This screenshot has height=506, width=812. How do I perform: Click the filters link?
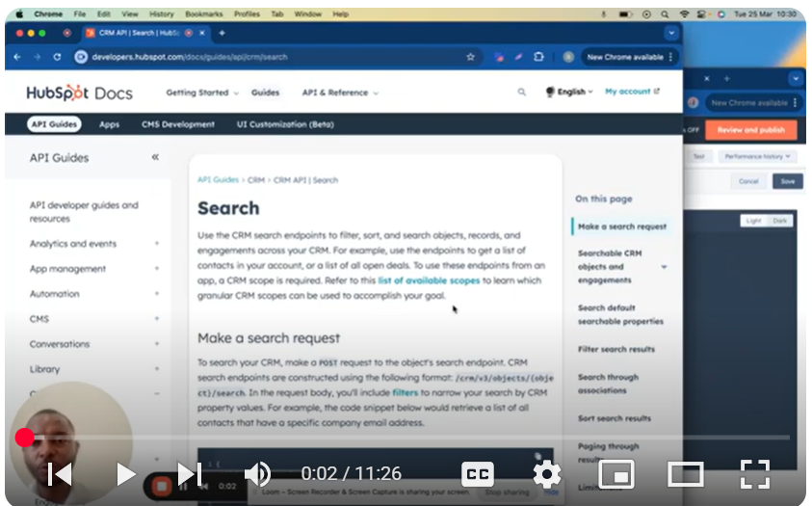click(405, 392)
